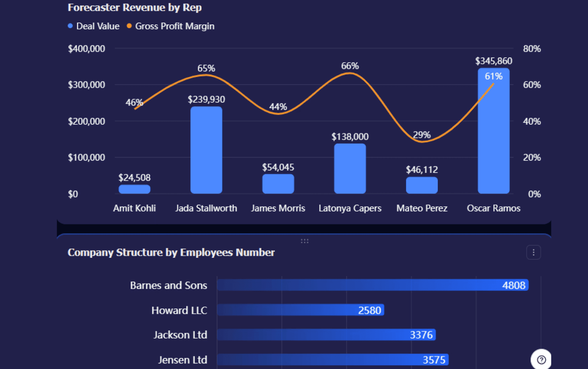Select Oscar Ramos's deal value bar
This screenshot has height=369, width=588.
(x=494, y=131)
